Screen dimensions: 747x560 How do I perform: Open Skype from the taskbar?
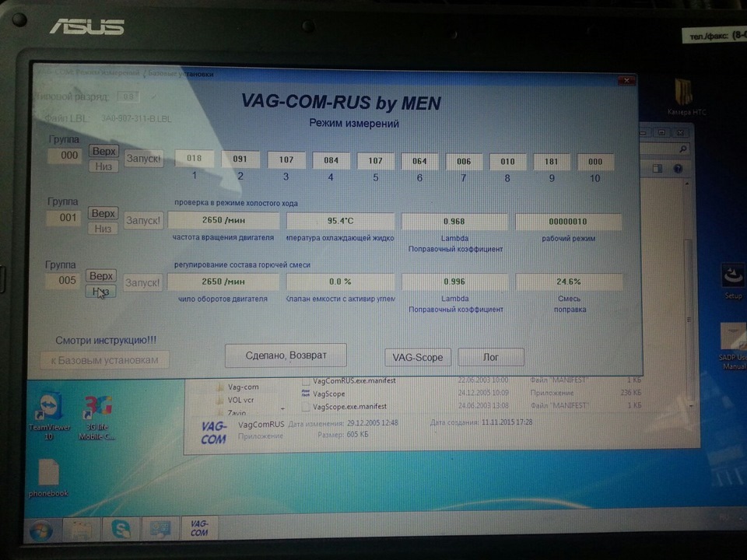pyautogui.click(x=121, y=529)
